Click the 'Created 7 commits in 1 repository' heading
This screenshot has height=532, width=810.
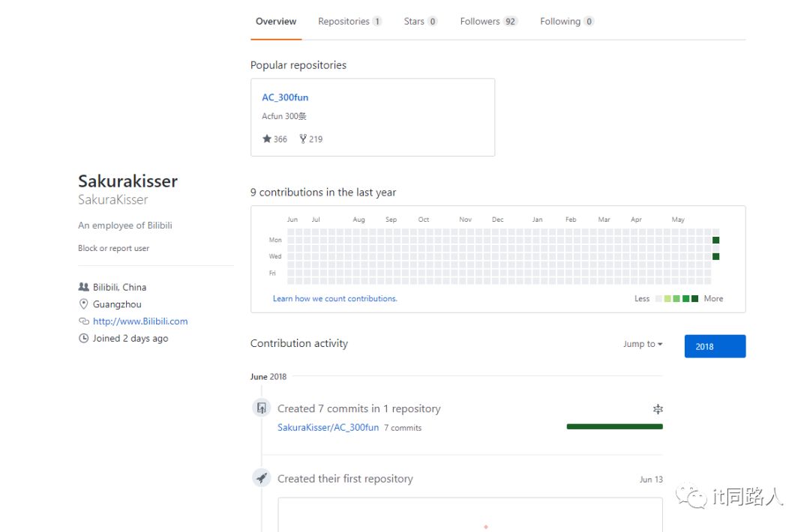tap(359, 408)
